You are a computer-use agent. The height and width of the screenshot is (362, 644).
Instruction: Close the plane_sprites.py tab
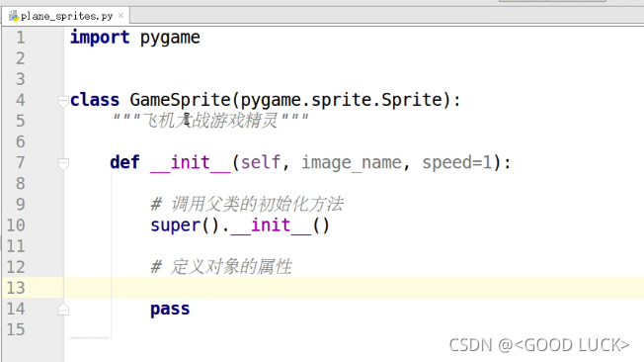tap(121, 16)
